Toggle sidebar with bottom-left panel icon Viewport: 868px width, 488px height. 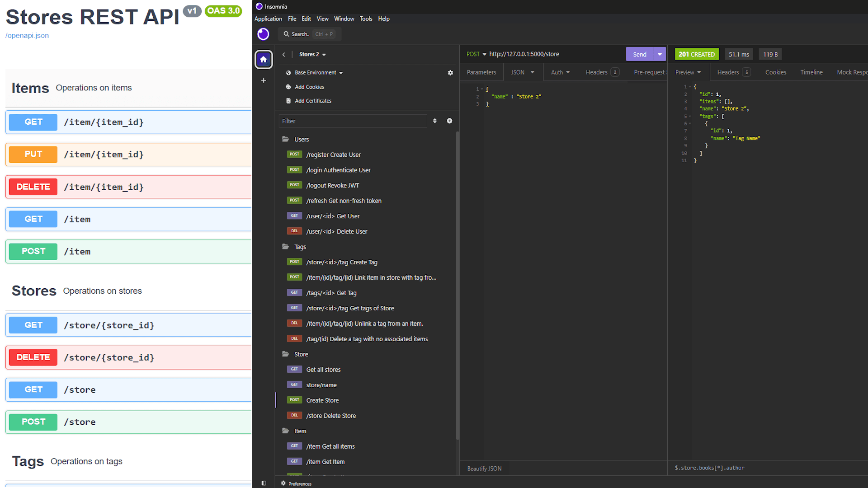264,483
